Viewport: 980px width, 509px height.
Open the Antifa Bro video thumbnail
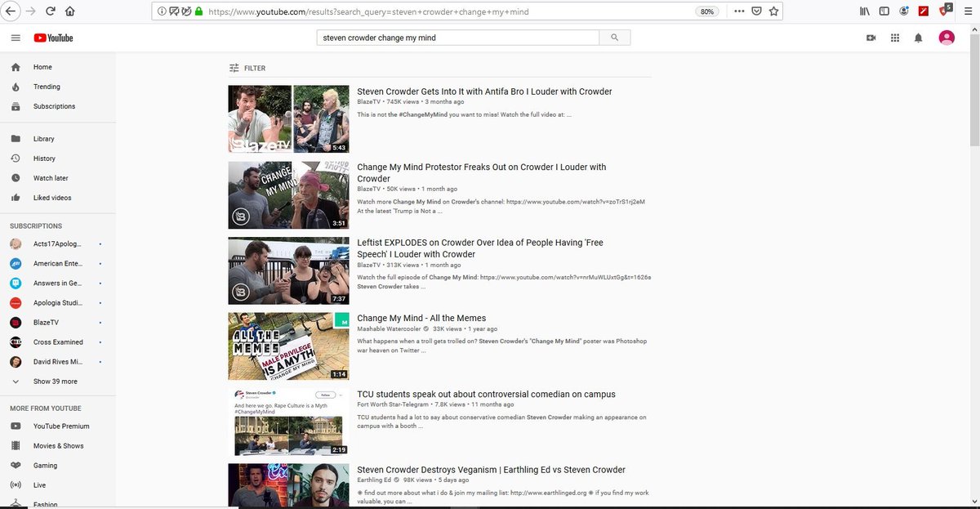click(288, 119)
